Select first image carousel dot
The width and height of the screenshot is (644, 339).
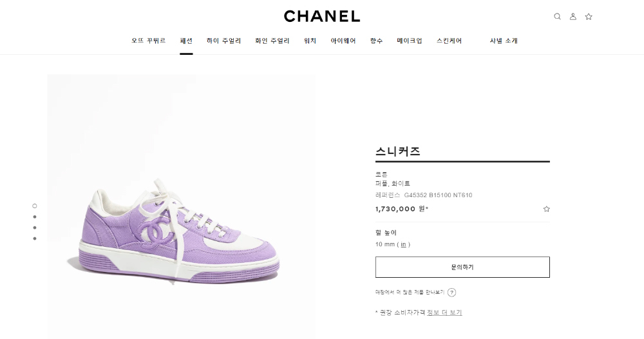click(x=35, y=206)
